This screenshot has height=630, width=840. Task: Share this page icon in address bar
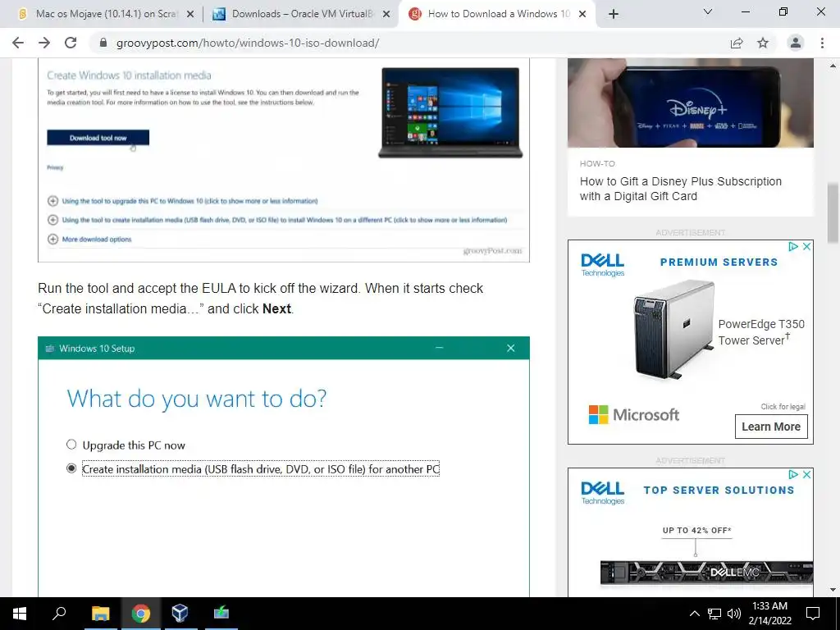tap(737, 43)
